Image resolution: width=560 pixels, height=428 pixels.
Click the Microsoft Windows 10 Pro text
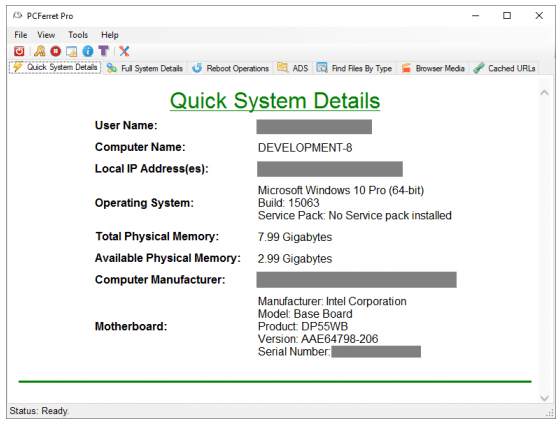pyautogui.click(x=341, y=190)
